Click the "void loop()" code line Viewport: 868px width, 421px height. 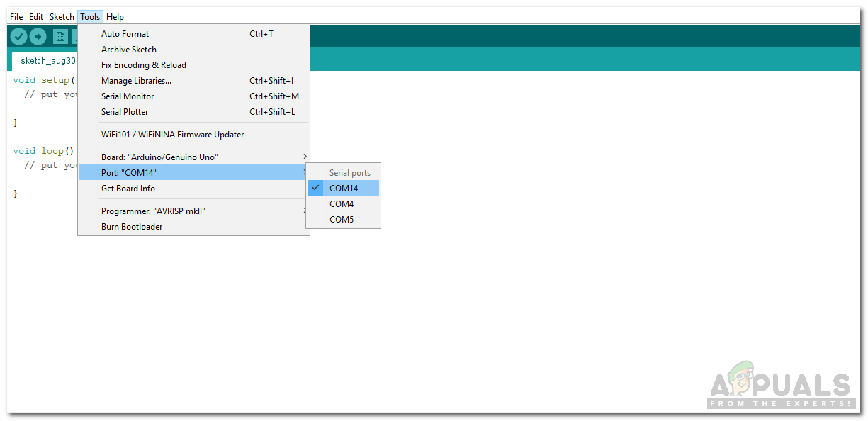tap(43, 151)
